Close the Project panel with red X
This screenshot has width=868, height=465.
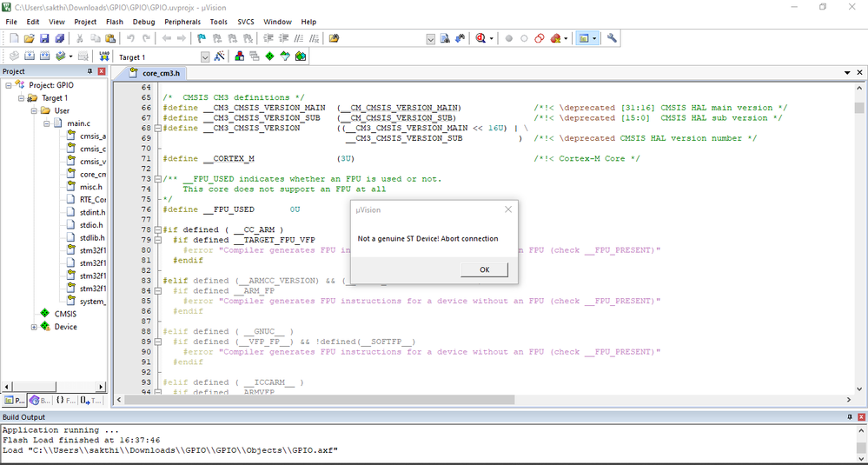coord(102,71)
